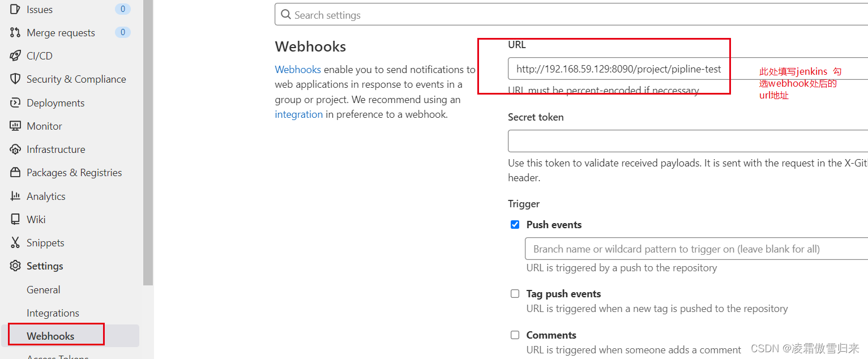Uncheck the Push events checkbox
This screenshot has width=868, height=359.
tap(515, 225)
